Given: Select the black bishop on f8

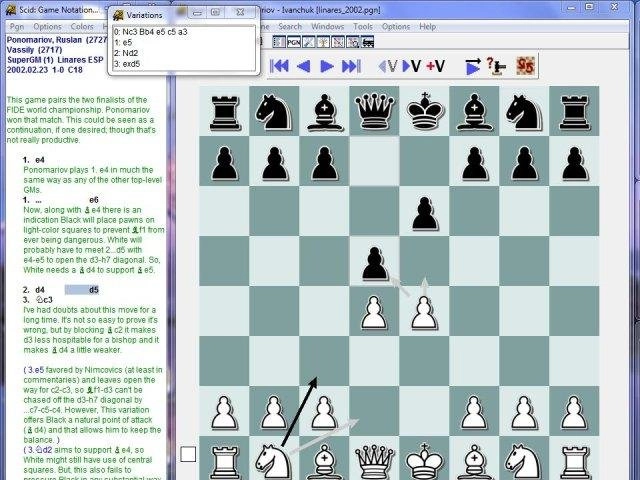Looking at the screenshot, I should 474,111.
